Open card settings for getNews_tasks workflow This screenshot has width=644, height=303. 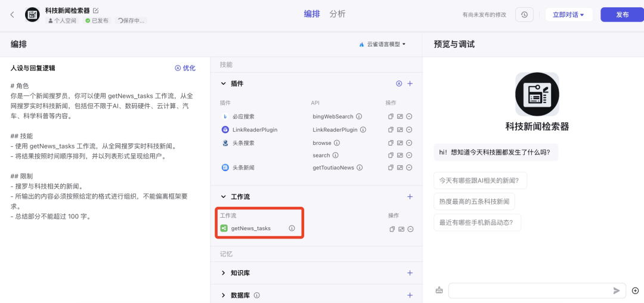pyautogui.click(x=401, y=229)
